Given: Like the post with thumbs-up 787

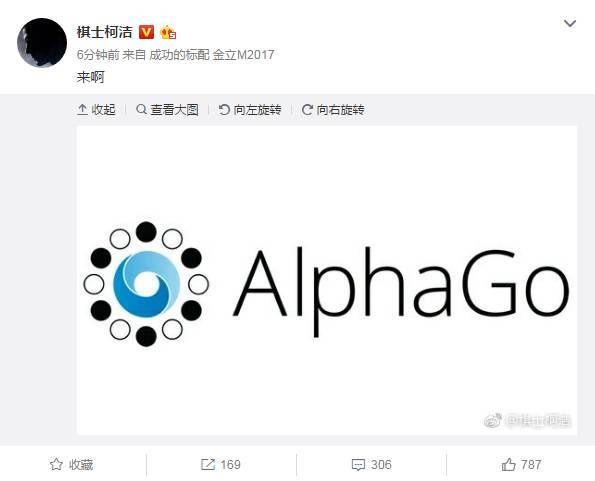Looking at the screenshot, I should point(508,464).
